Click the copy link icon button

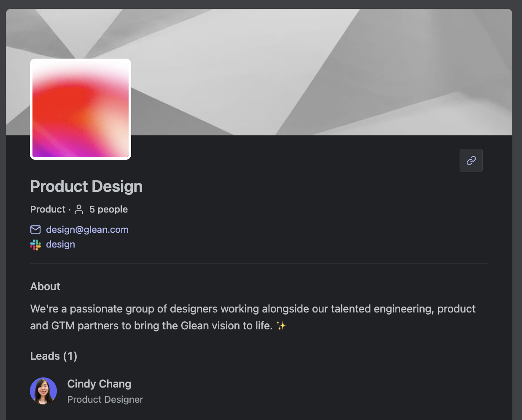pyautogui.click(x=471, y=160)
